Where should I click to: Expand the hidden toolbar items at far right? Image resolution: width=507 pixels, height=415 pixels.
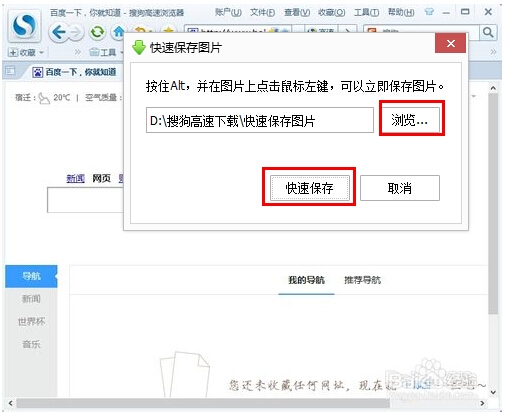[x=494, y=52]
